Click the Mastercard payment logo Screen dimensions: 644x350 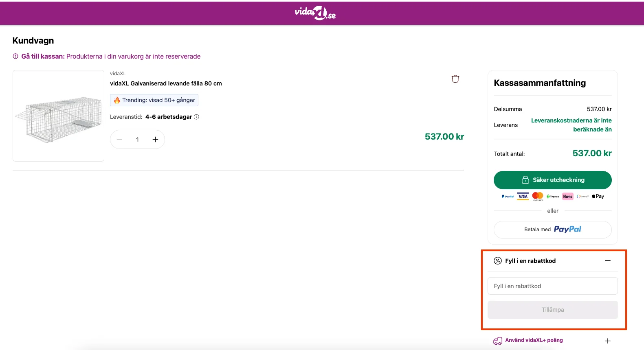(538, 196)
